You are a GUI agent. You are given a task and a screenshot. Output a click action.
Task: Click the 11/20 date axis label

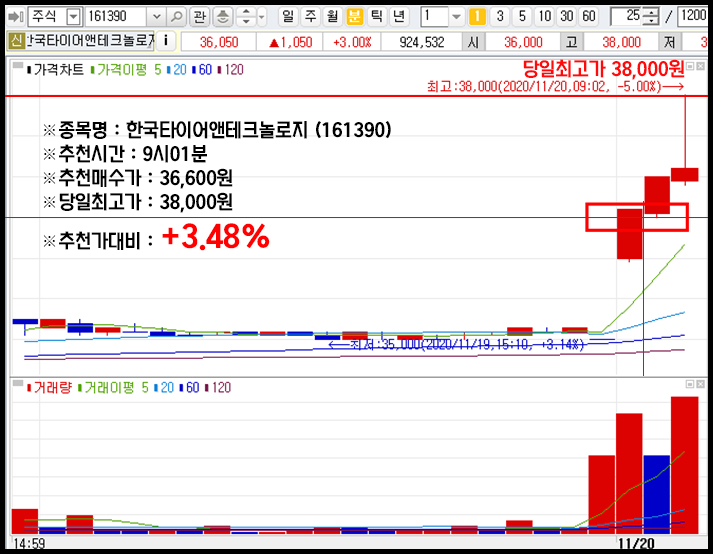(x=636, y=544)
